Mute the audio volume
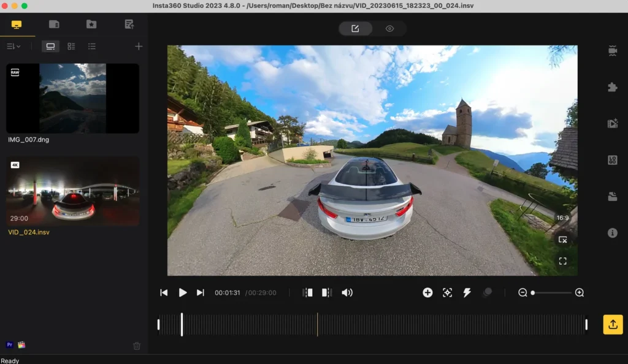This screenshot has height=364, width=628. click(347, 293)
